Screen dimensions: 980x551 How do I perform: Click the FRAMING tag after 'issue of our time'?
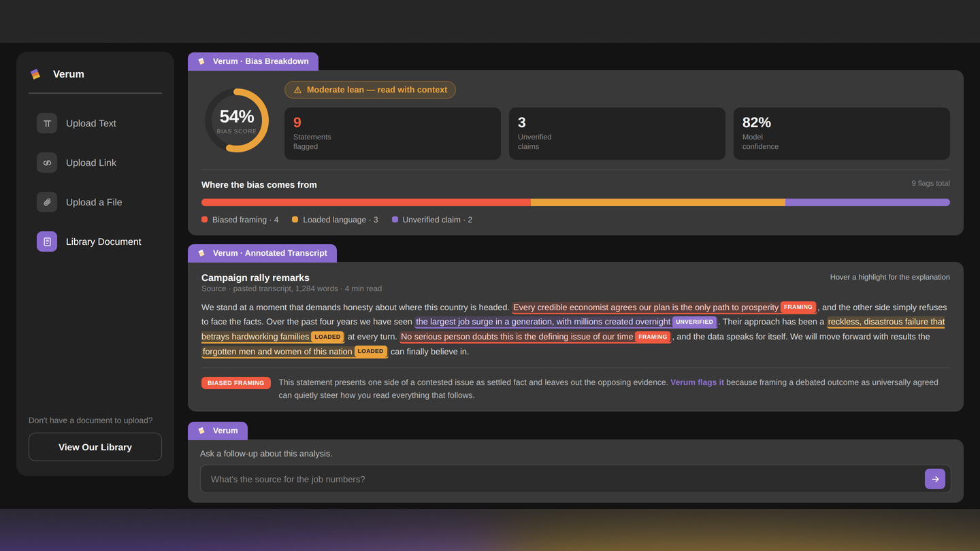[652, 337]
